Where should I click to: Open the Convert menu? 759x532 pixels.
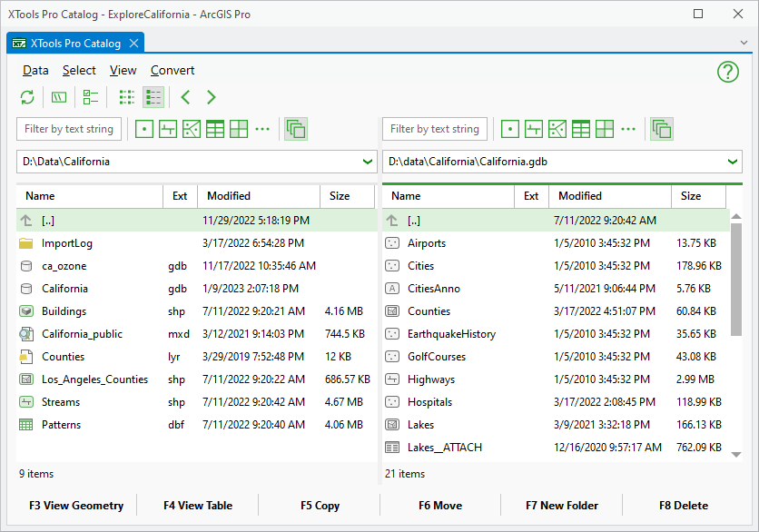[x=172, y=71]
